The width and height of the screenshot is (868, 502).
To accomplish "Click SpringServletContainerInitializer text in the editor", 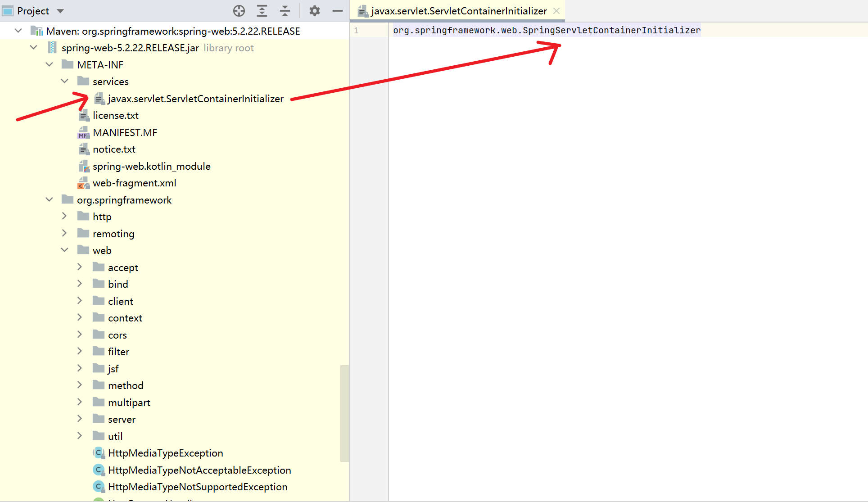I will [611, 30].
